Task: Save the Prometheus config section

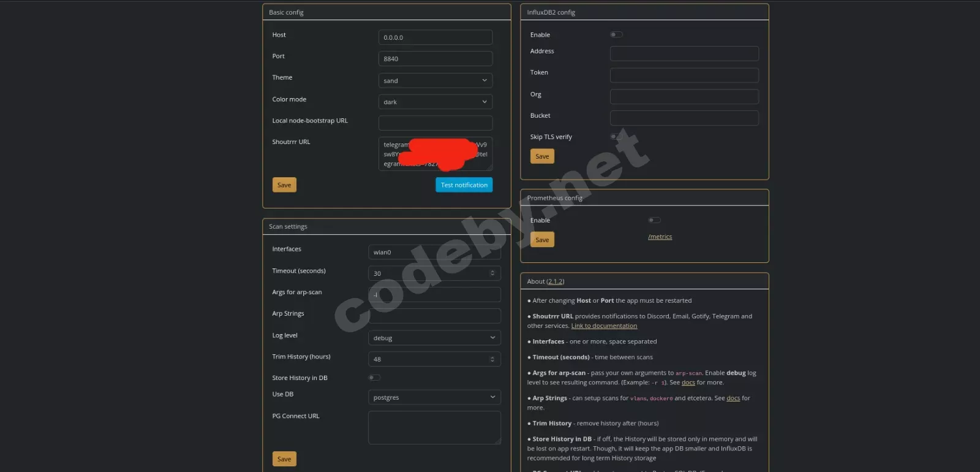Action: tap(542, 240)
